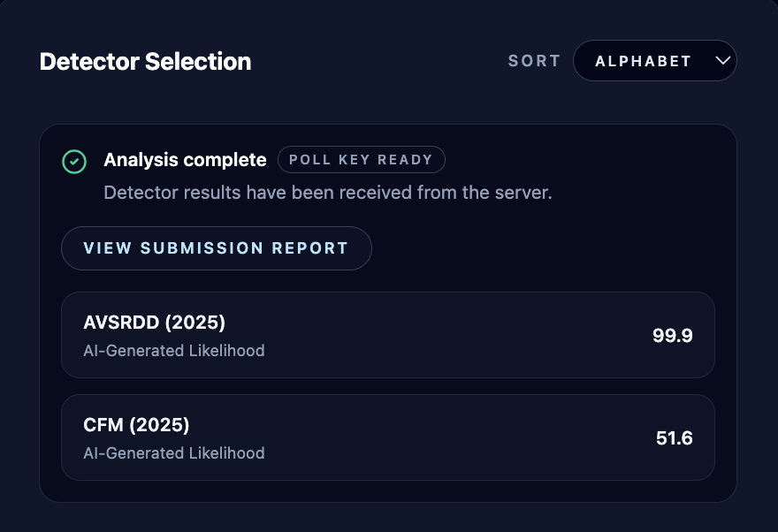The width and height of the screenshot is (778, 532).
Task: Click the word REPORT in the submission button
Action: pyautogui.click(x=311, y=248)
